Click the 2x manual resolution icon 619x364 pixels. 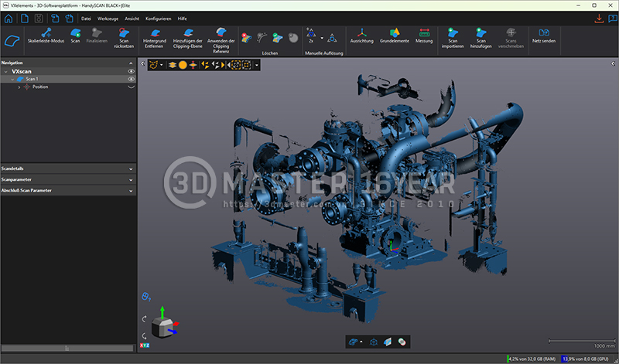coord(311,36)
